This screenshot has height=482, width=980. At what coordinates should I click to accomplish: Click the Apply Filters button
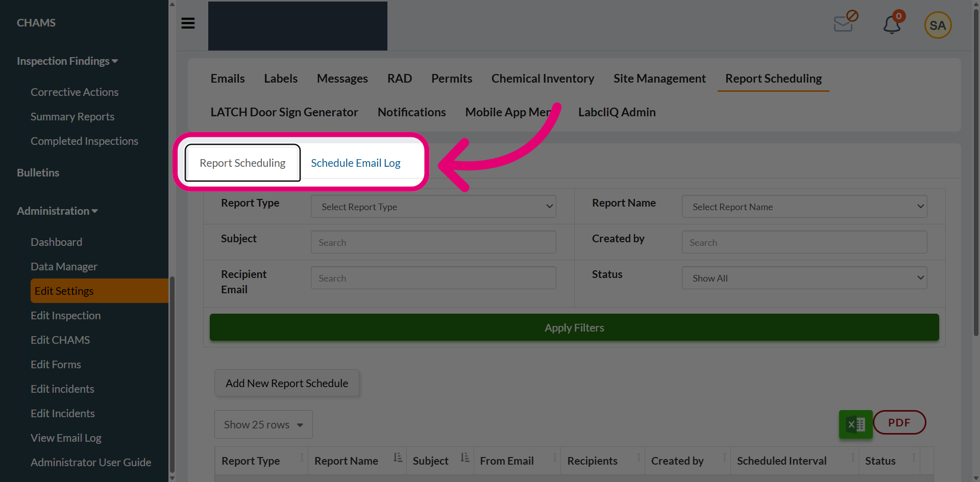tap(574, 327)
